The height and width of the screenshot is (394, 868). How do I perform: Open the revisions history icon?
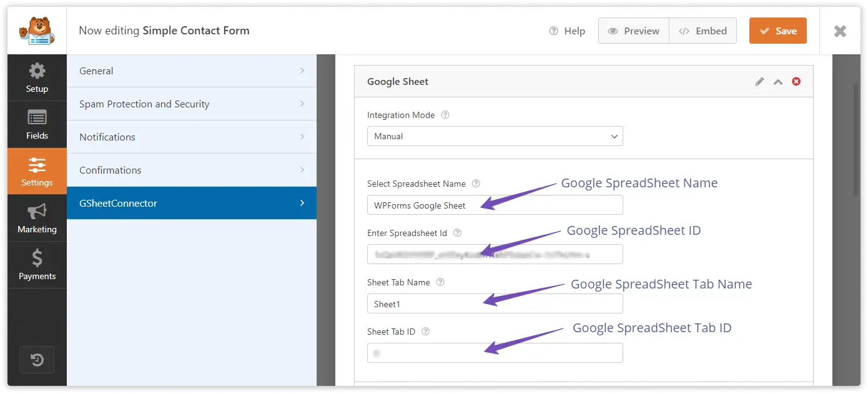click(37, 360)
